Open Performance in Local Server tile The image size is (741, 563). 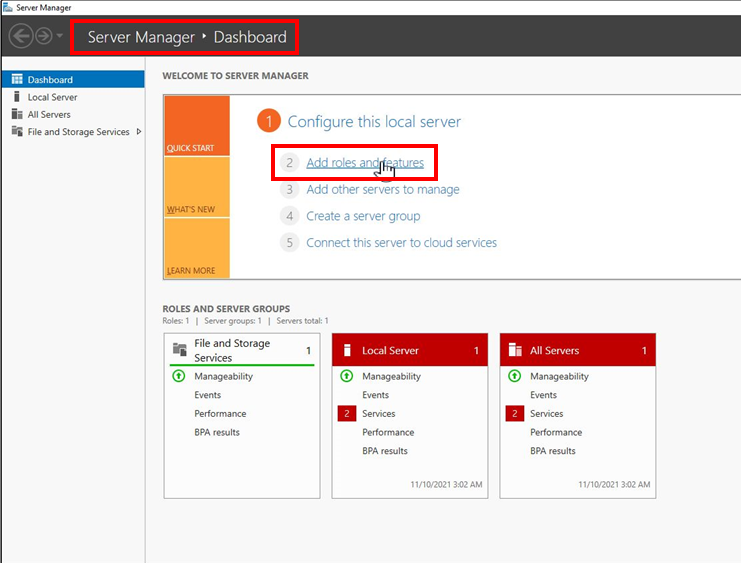388,432
